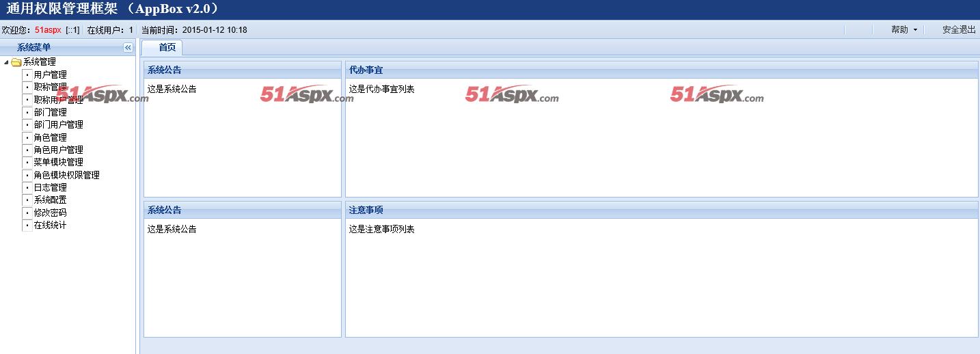Open 日志管理 in the menu tree

[51, 187]
